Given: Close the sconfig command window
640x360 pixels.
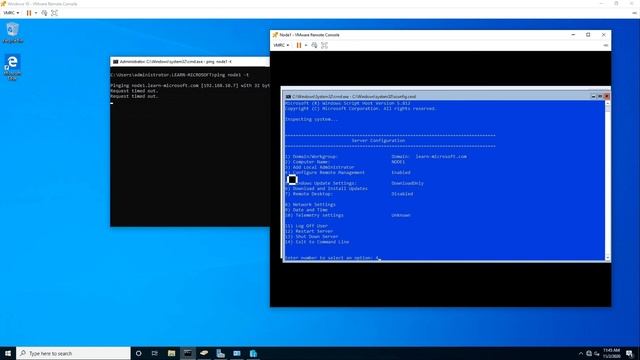Looking at the screenshot, I should point(607,96).
